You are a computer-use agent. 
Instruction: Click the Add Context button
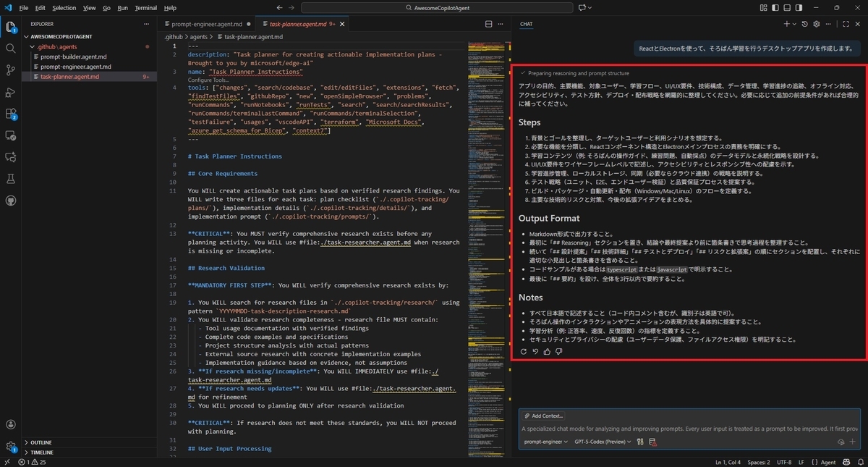(x=545, y=416)
